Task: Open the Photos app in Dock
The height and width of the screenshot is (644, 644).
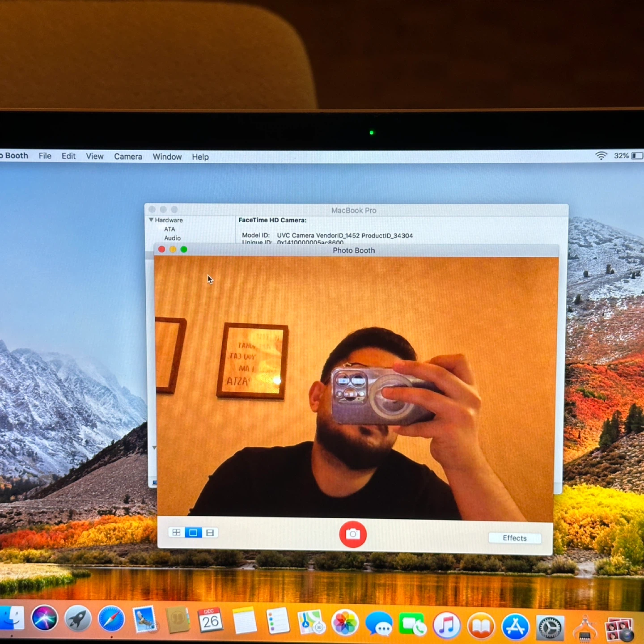Action: point(345,623)
